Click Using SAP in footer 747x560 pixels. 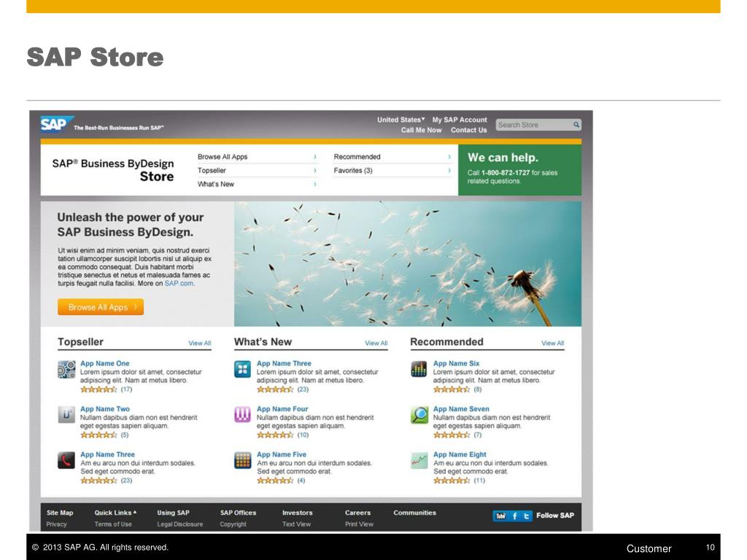[174, 513]
